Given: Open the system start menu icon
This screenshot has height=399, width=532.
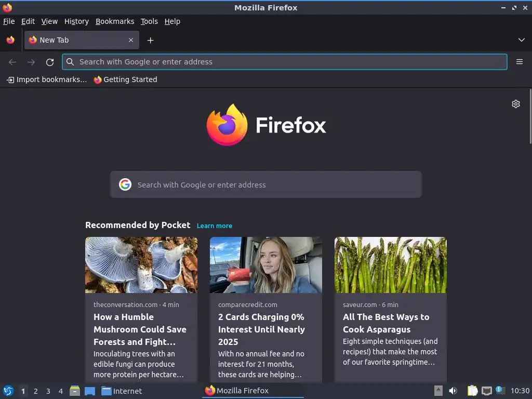Looking at the screenshot, I should pos(8,391).
